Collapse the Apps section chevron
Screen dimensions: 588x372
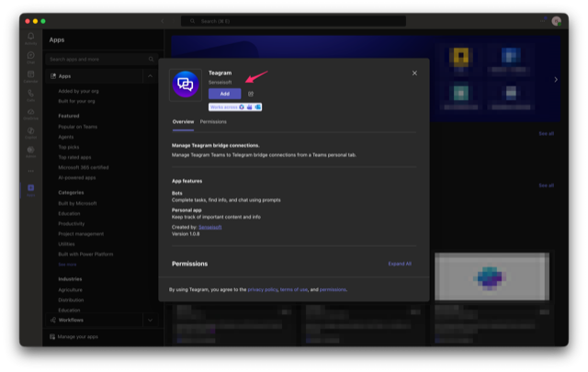(150, 76)
